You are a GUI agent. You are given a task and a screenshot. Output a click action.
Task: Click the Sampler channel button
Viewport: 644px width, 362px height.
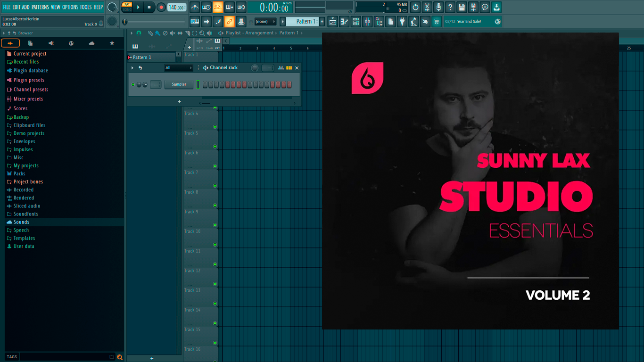179,84
